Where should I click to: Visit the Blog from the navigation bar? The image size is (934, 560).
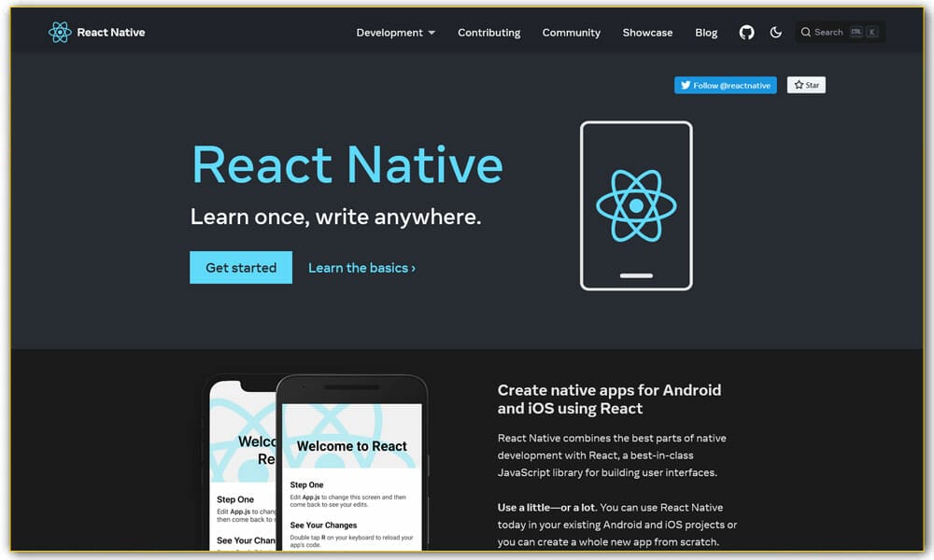[x=706, y=33]
